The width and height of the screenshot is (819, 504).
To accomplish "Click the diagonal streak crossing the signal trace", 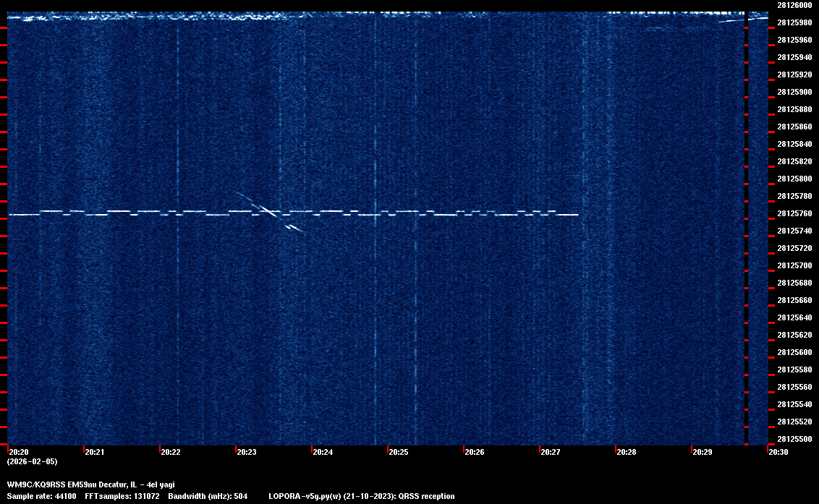I will coord(268,211).
